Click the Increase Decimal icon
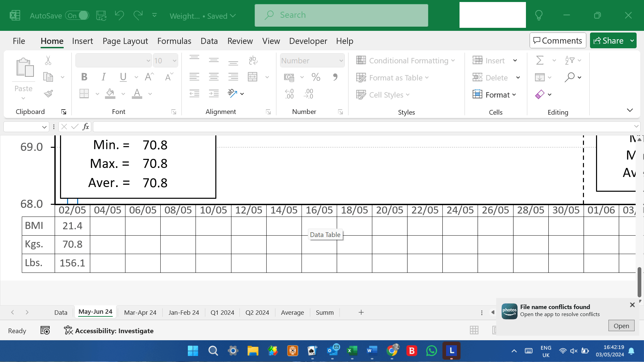Viewport: 644px width, 362px height. click(x=289, y=94)
